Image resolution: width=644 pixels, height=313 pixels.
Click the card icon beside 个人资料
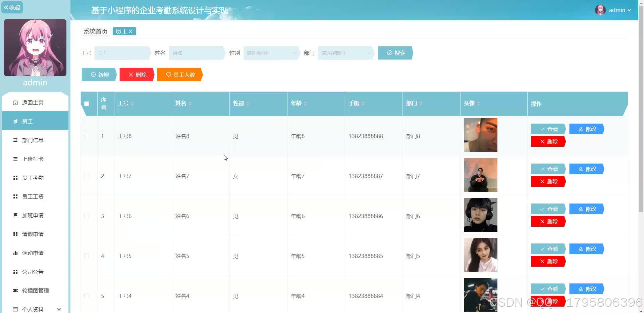15,309
